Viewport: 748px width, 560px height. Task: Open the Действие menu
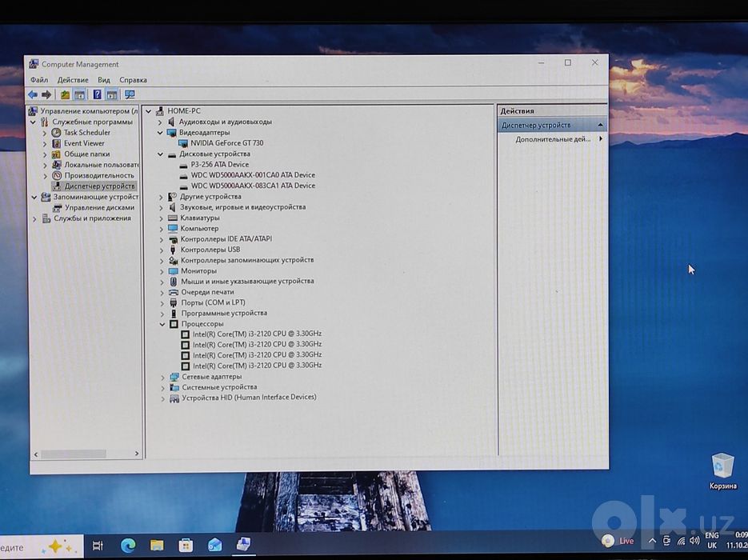(73, 80)
